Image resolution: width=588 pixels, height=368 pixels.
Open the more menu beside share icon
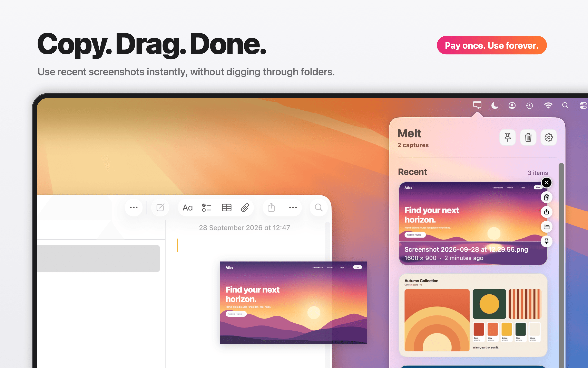(x=293, y=208)
